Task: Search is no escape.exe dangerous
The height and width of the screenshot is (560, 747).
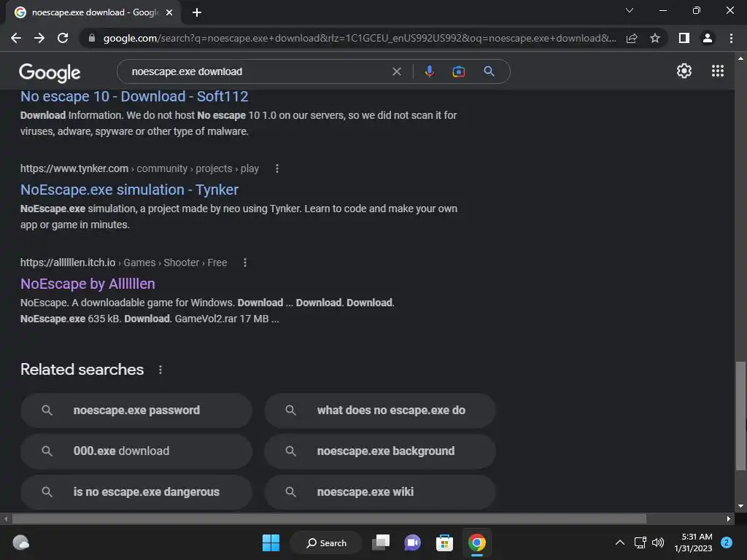Action: [136, 492]
